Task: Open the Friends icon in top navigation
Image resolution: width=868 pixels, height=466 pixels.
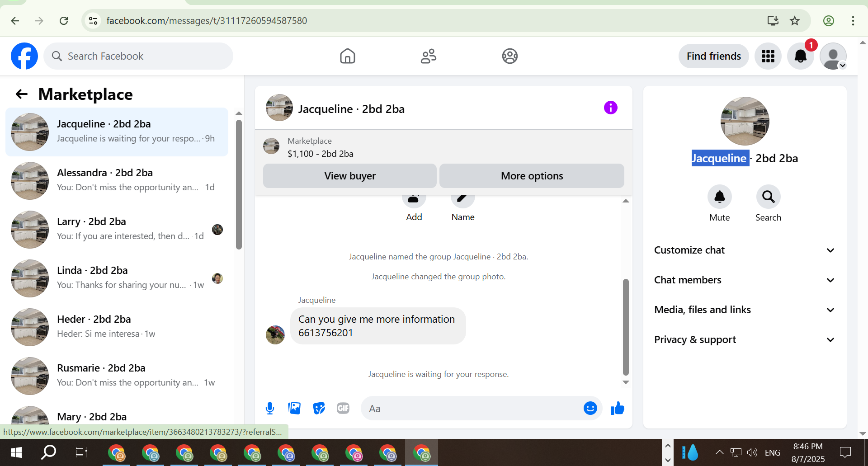Action: 429,56
